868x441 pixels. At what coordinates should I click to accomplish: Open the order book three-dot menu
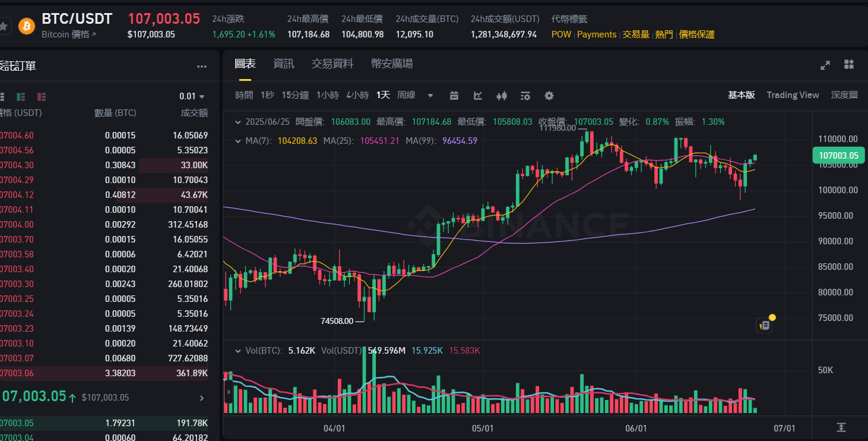coord(202,67)
